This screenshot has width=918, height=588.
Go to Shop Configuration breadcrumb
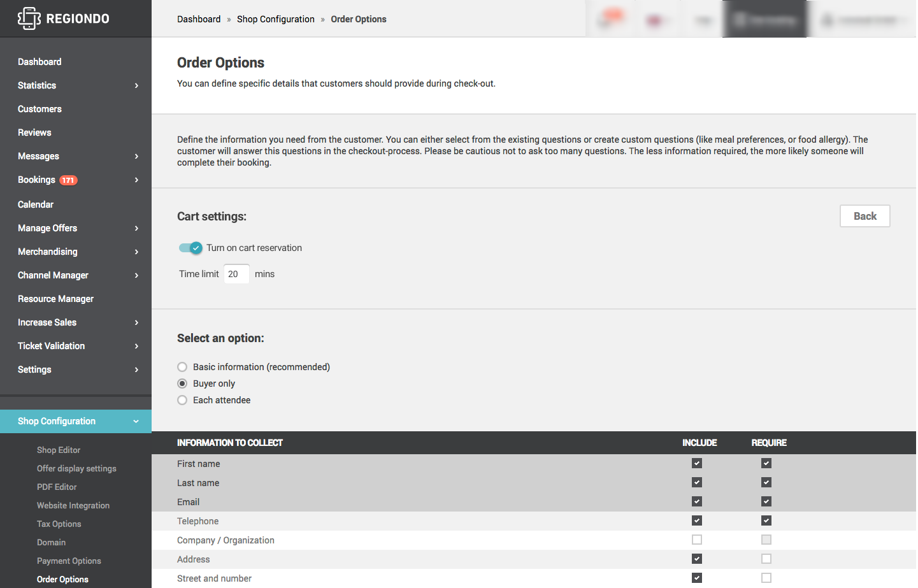275,19
